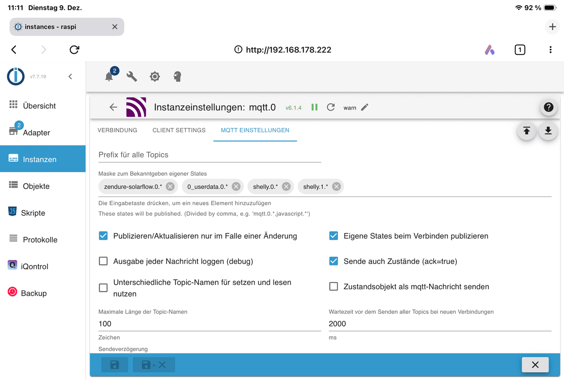Click the download configuration button
The height and width of the screenshot is (392, 564).
(548, 131)
